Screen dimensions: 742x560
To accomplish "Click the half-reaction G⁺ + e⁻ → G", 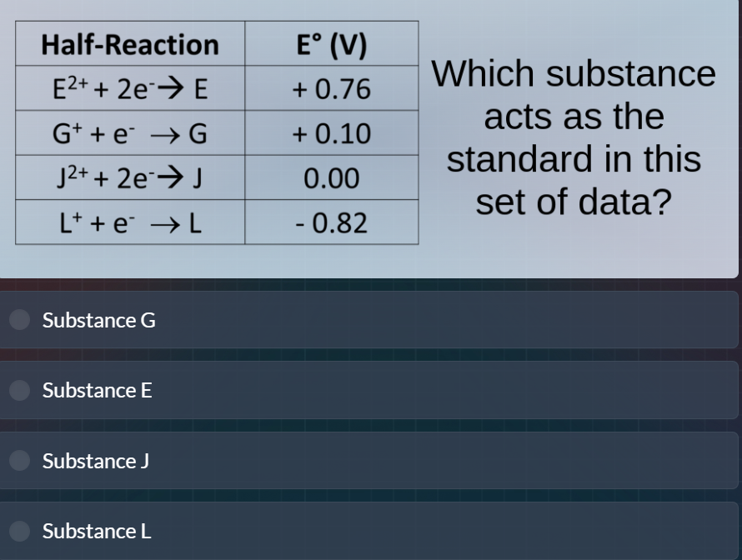I will (128, 134).
